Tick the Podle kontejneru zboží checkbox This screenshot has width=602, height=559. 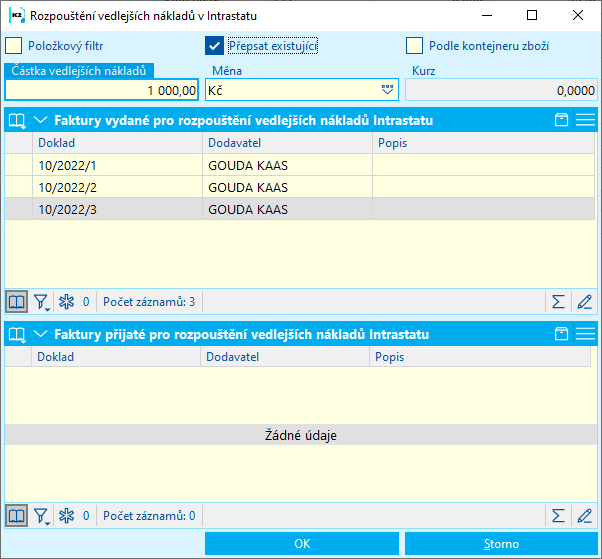(x=414, y=45)
